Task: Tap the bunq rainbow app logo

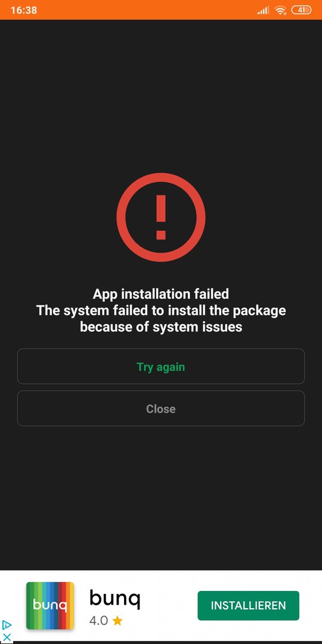Action: (x=50, y=606)
